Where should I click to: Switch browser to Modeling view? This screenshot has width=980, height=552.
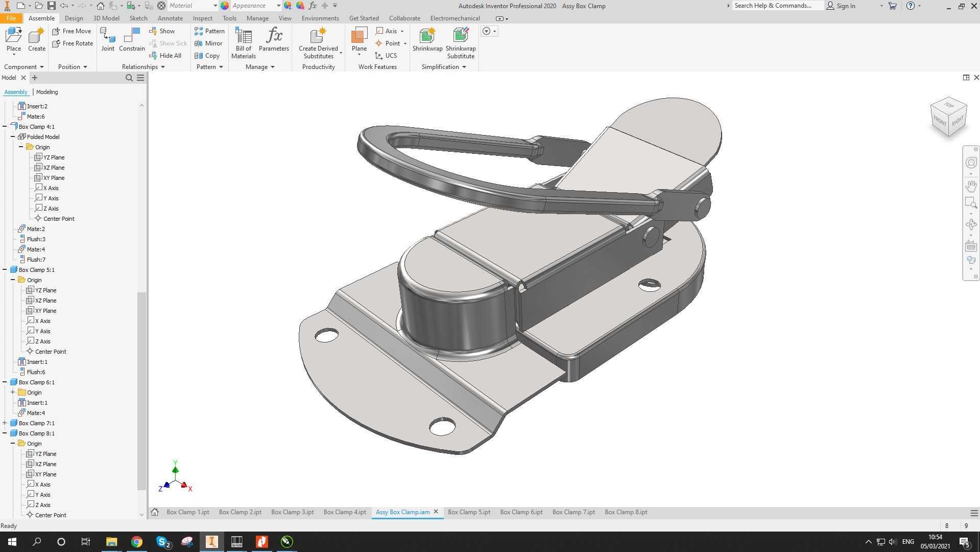47,92
